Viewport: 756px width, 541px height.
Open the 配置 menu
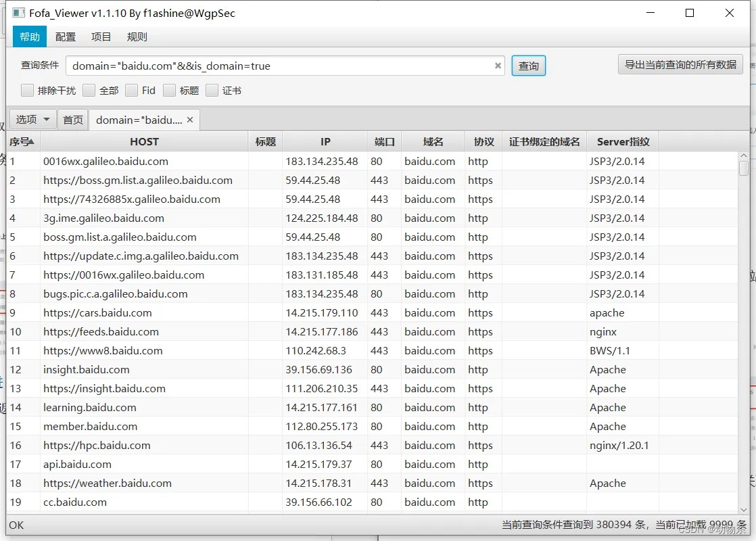click(x=66, y=37)
